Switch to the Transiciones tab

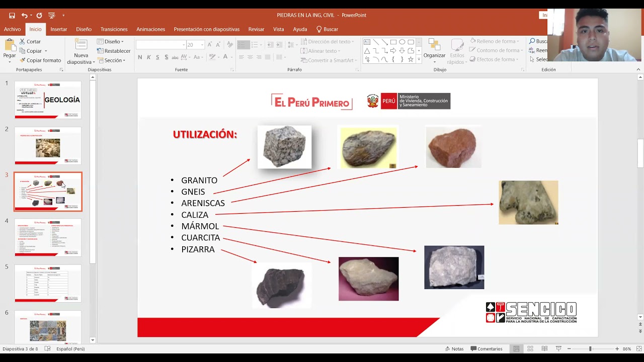coord(114,29)
